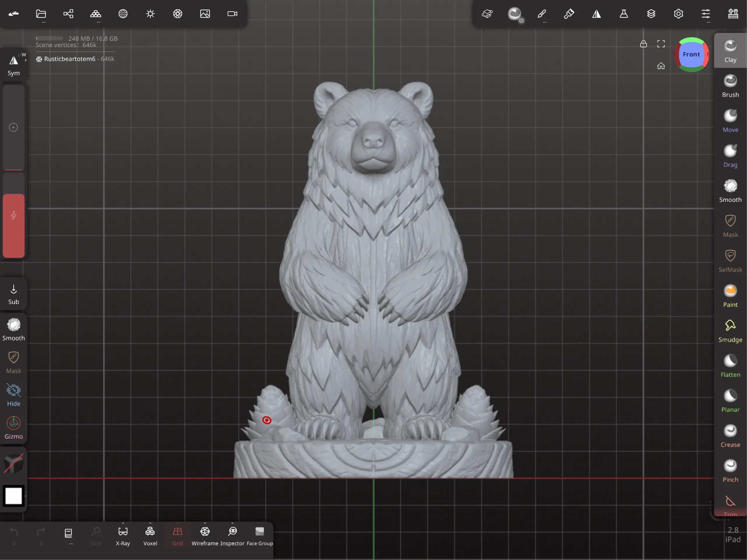Screen dimensions: 747x560
Task: Reset camera with home icon
Action: click(x=661, y=66)
